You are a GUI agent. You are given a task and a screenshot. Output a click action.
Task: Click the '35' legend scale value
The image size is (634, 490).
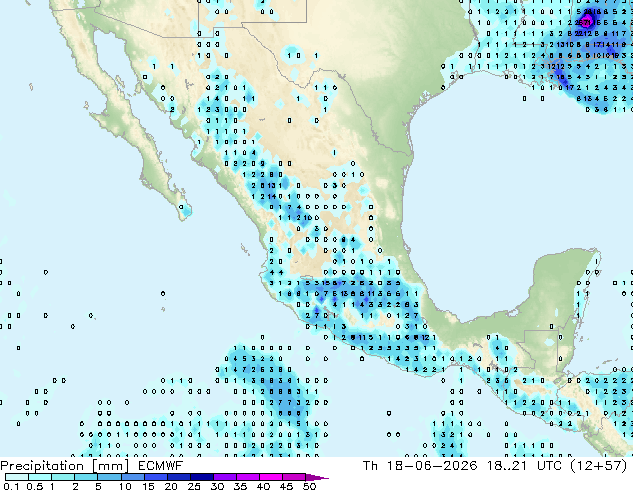pos(240,486)
